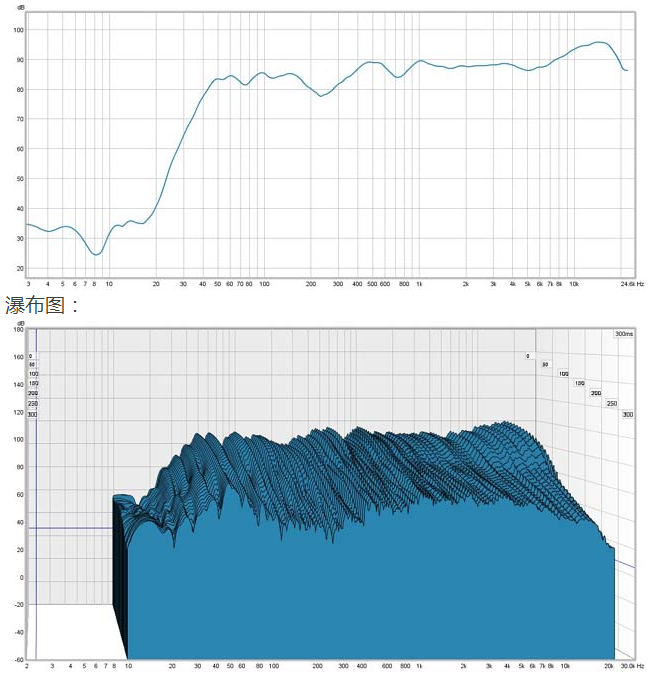The width and height of the screenshot is (658, 681).
Task: Click the 0 label on the diagonal time axis
Action: click(x=528, y=356)
